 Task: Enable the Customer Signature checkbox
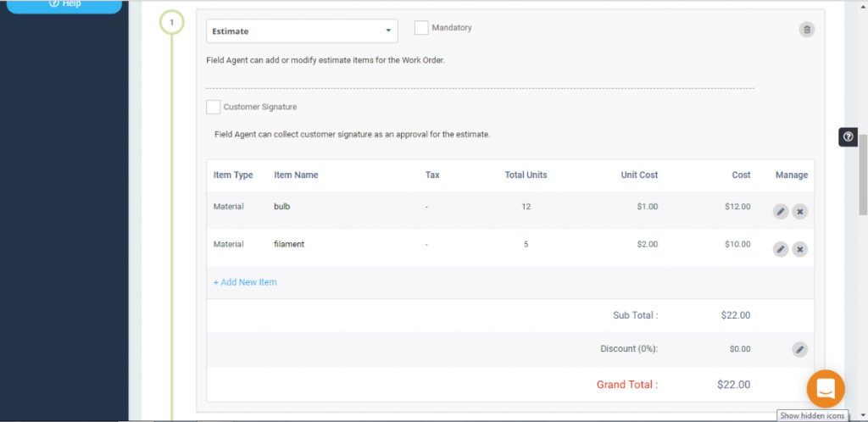click(x=213, y=107)
